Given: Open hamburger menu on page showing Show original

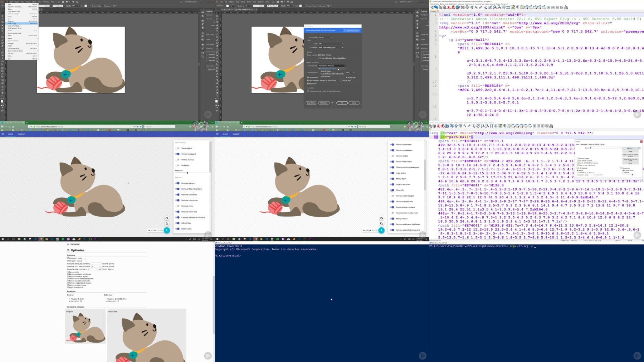Looking at the screenshot, I should click(x=3, y=134).
